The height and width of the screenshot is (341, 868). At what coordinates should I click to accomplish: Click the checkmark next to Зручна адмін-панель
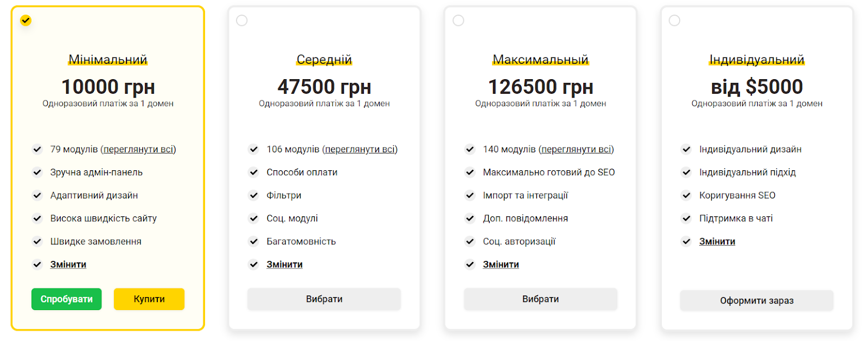(37, 172)
